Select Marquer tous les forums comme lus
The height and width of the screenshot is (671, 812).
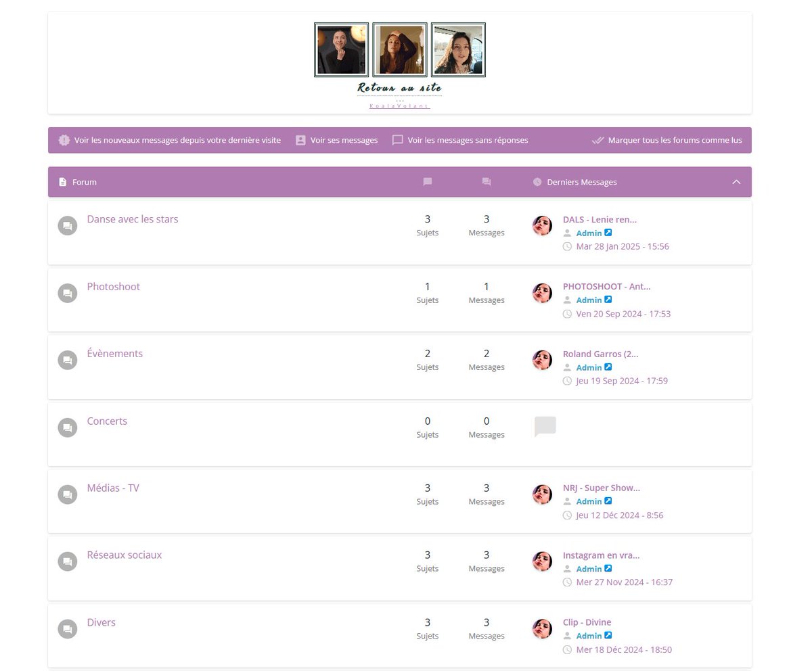(x=675, y=140)
